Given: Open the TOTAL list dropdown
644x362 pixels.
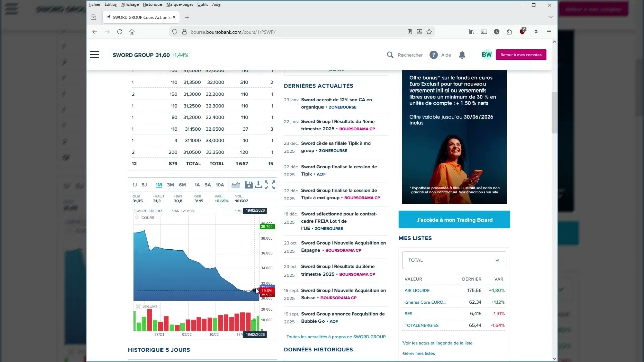Looking at the screenshot, I should [454, 260].
